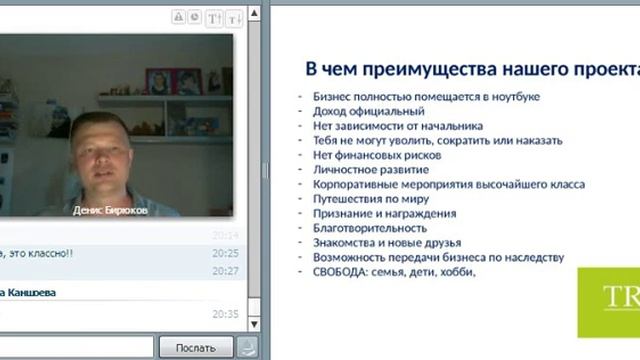The width and height of the screenshot is (640, 360).
Task: Click the chat message time 20:14
Action: click(x=225, y=235)
